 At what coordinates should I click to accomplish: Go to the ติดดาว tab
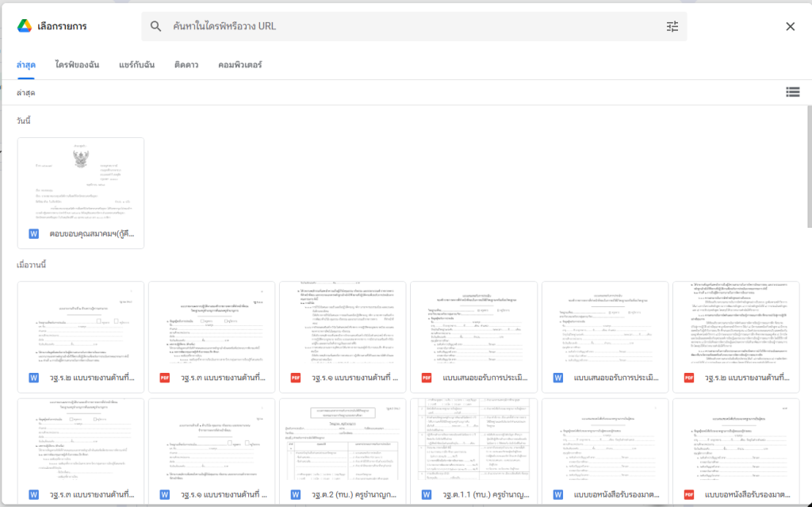186,65
